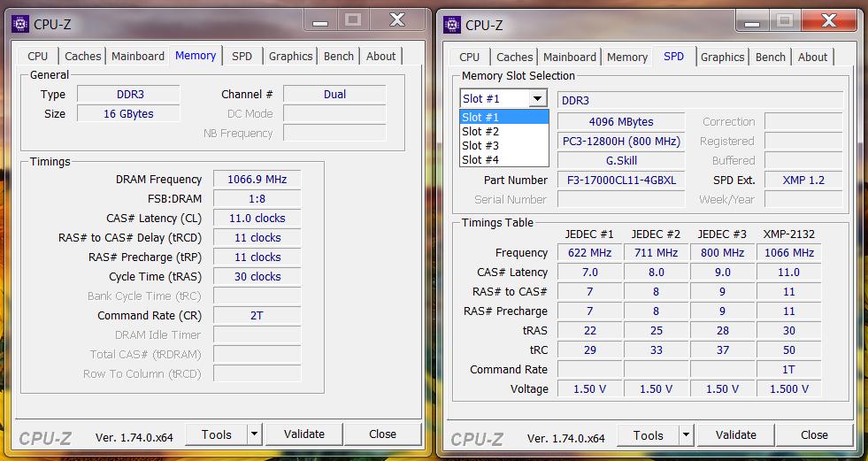This screenshot has width=868, height=461.
Task: Click the JEDEC #3 tRC value 37
Action: click(722, 350)
